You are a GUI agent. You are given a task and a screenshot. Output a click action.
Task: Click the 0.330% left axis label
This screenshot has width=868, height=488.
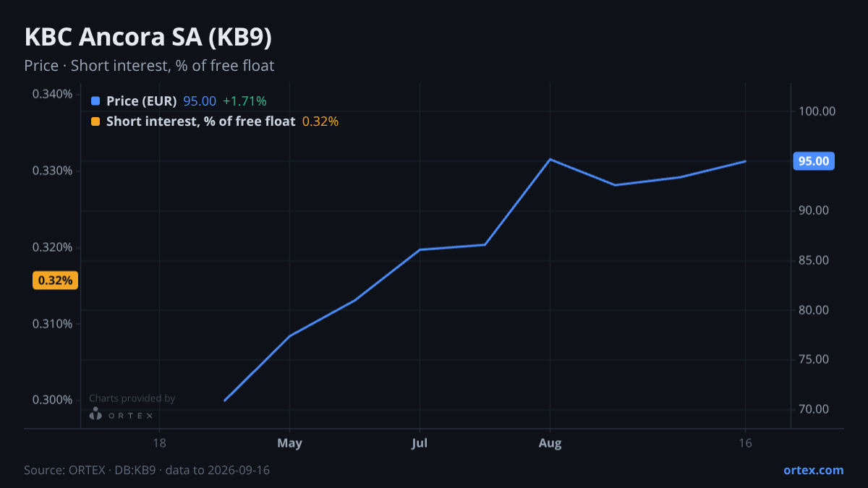point(52,171)
